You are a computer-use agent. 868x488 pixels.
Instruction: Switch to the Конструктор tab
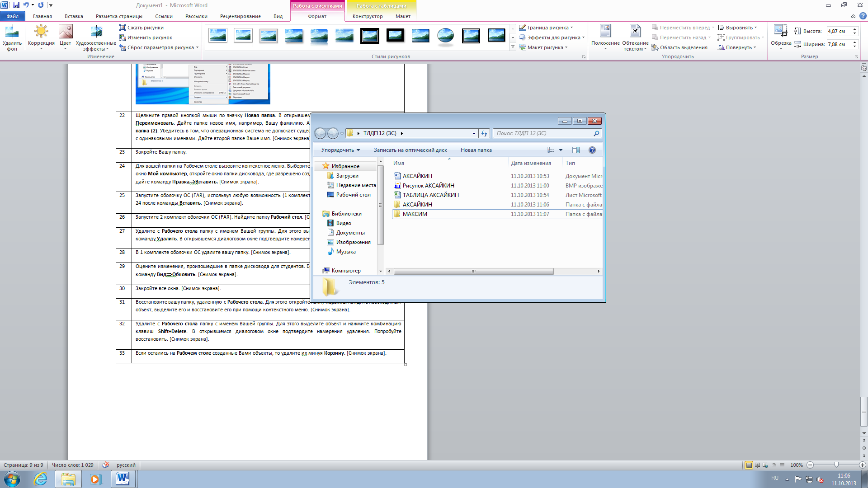point(367,16)
